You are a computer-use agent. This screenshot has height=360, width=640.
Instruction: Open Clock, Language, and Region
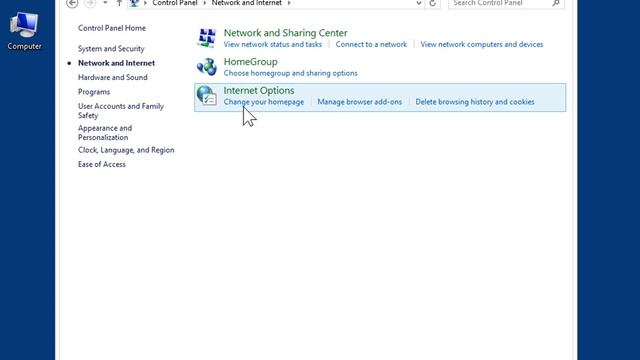coord(126,150)
